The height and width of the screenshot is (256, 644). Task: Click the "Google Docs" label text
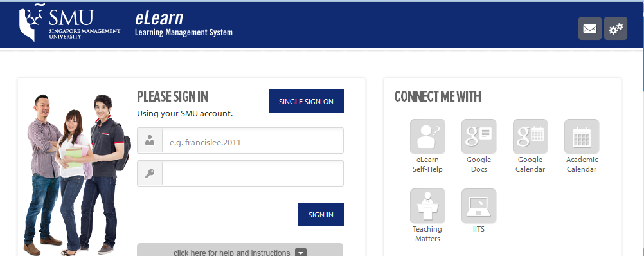479,165
